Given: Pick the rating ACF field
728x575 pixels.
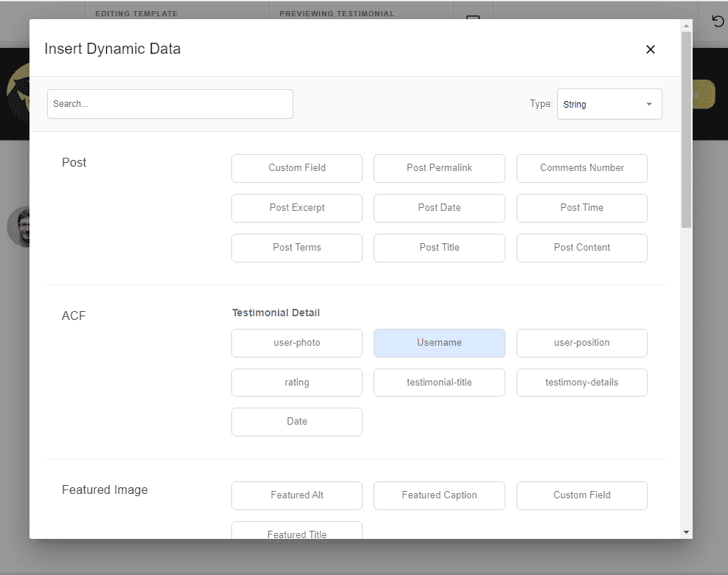Looking at the screenshot, I should [297, 383].
